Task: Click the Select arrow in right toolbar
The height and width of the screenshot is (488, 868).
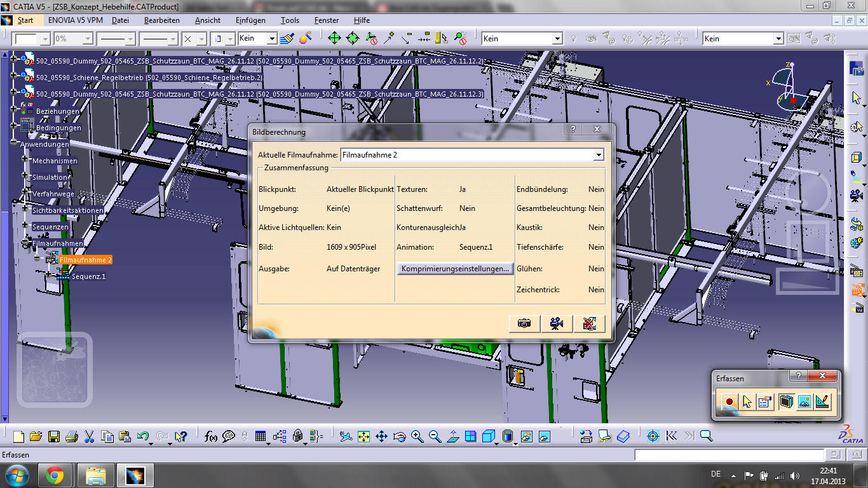Action: (857, 98)
